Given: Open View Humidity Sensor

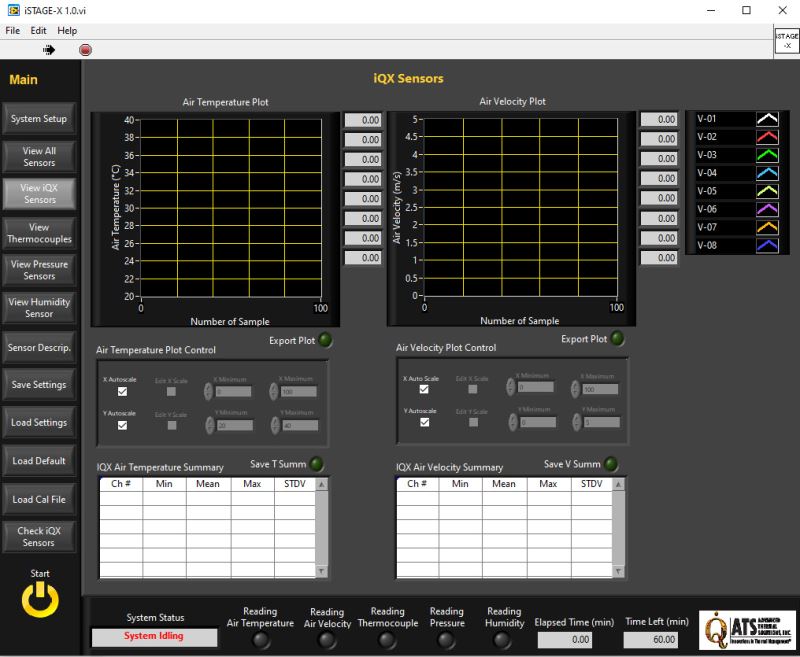Looking at the screenshot, I should 39,308.
